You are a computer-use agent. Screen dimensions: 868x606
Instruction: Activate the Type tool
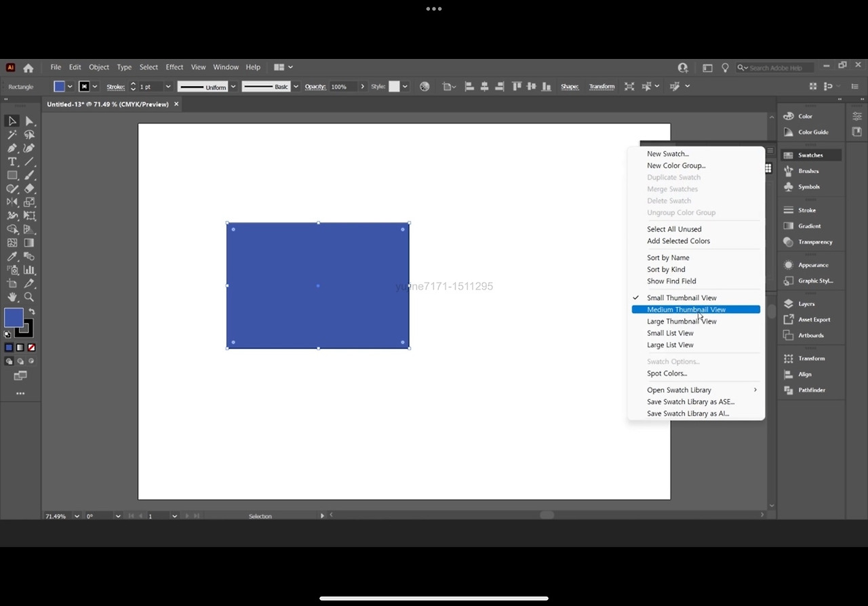click(12, 161)
